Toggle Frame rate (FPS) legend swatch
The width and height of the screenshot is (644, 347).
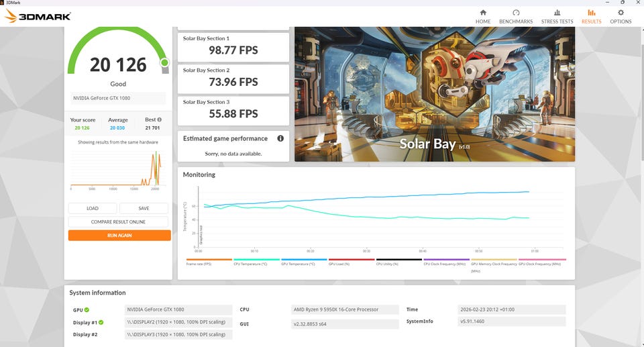[209, 260]
